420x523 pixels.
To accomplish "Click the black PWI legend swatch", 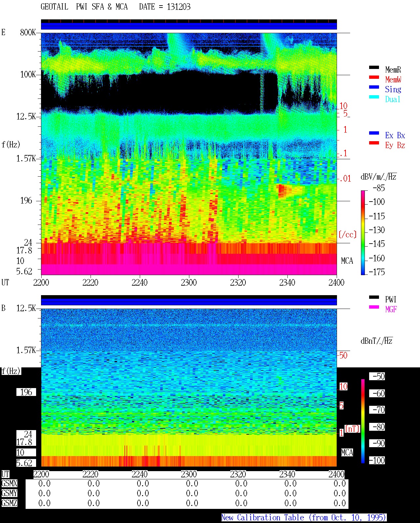I will point(374,297).
